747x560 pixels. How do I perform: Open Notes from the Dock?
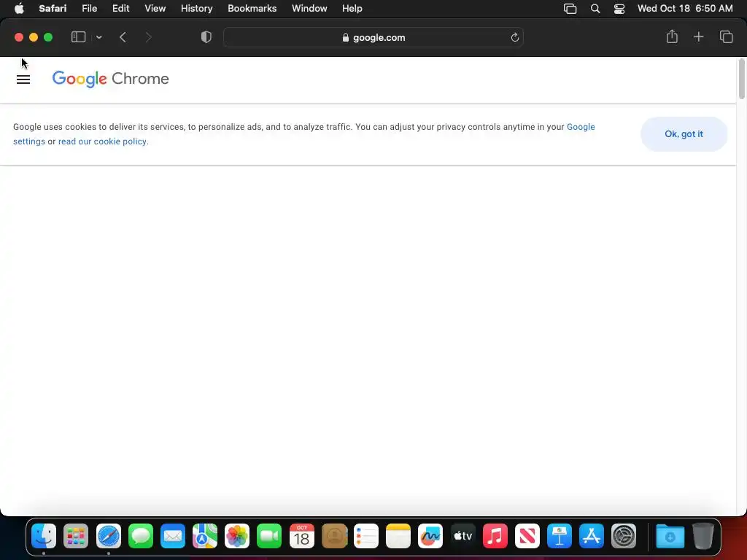(398, 536)
